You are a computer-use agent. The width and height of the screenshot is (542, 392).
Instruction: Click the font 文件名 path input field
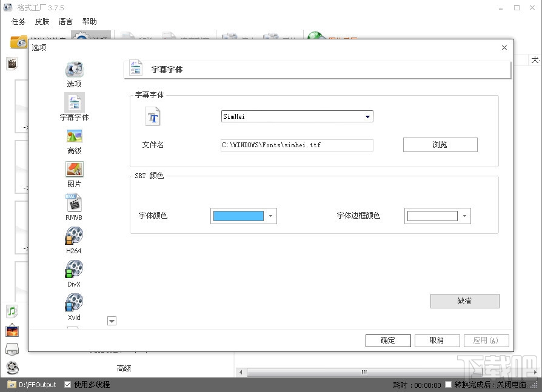(x=296, y=145)
